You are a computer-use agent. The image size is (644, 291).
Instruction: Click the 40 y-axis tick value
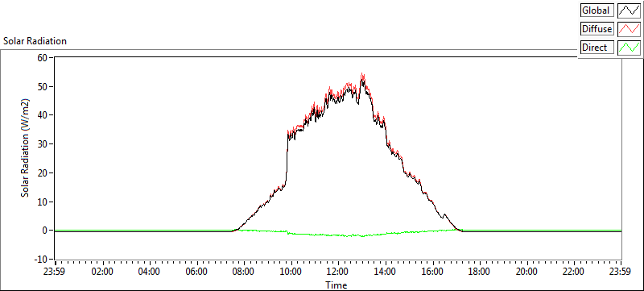point(43,115)
